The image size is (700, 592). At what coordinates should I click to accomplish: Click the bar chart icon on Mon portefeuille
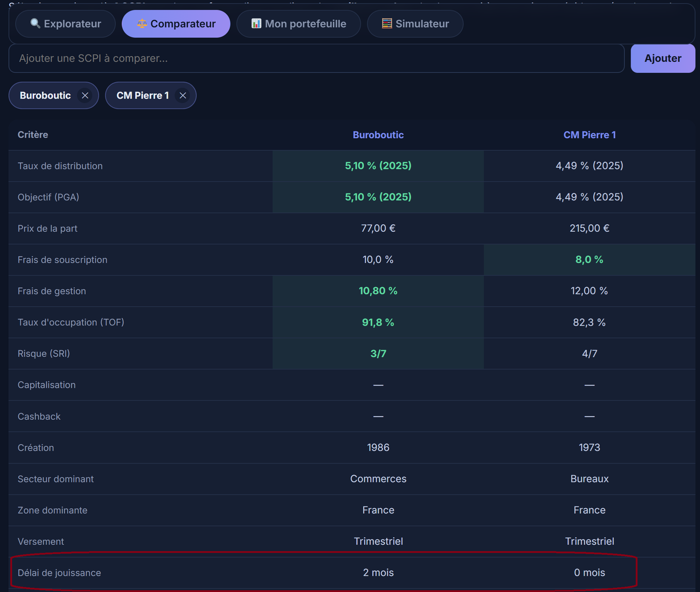tap(256, 24)
